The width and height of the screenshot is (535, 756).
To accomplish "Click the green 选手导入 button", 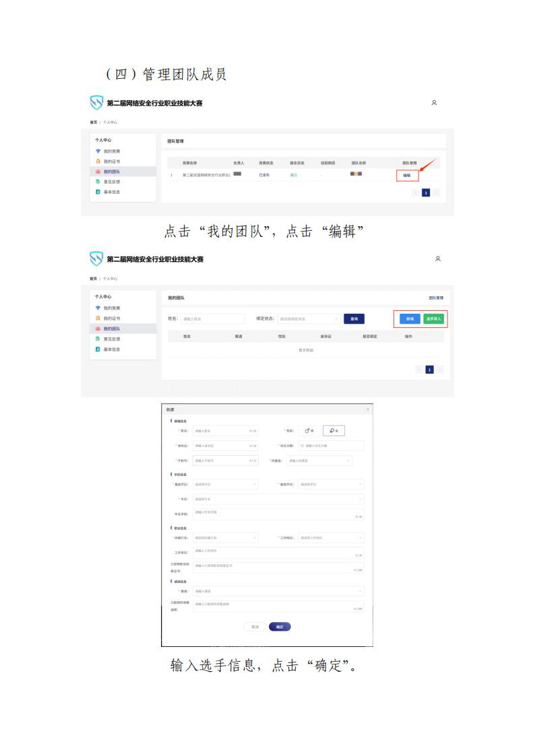I will pyautogui.click(x=433, y=319).
